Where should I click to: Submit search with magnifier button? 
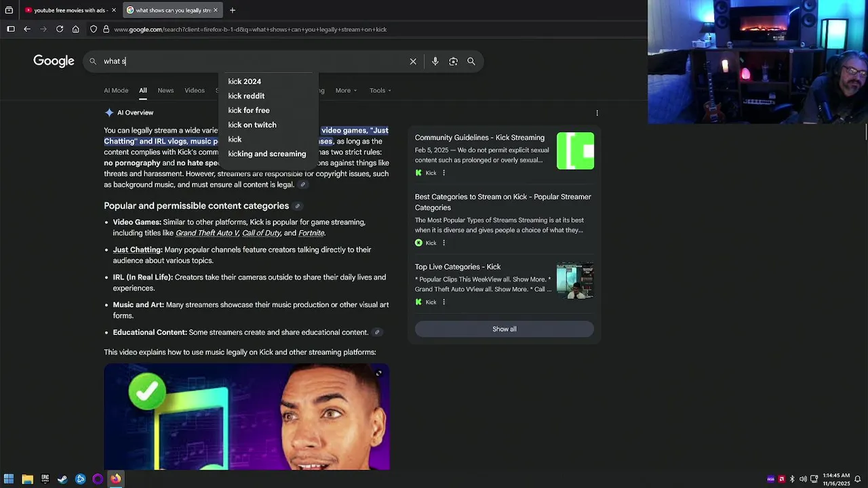pyautogui.click(x=471, y=61)
